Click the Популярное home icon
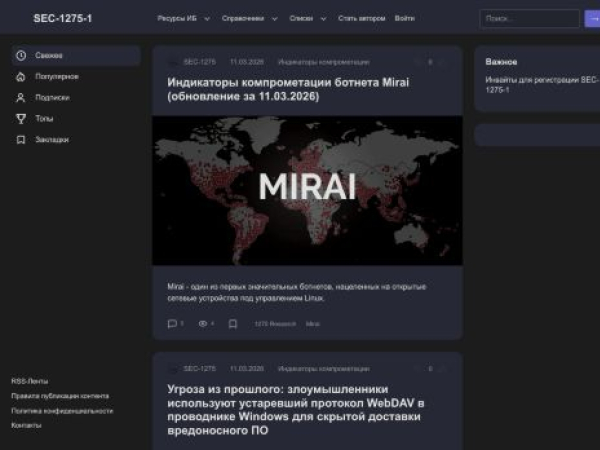 (21, 76)
